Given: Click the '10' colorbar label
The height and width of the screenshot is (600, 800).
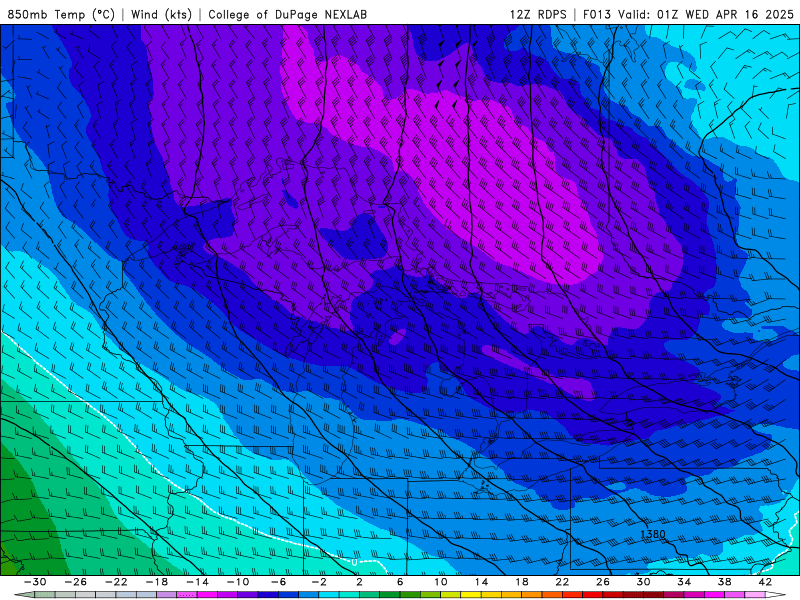Looking at the screenshot, I should (441, 582).
